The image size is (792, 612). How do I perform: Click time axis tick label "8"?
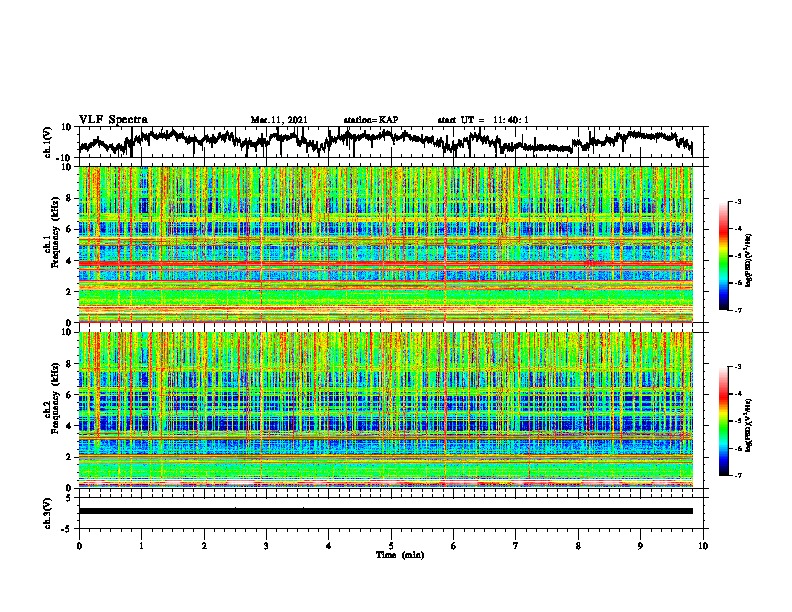coord(578,546)
